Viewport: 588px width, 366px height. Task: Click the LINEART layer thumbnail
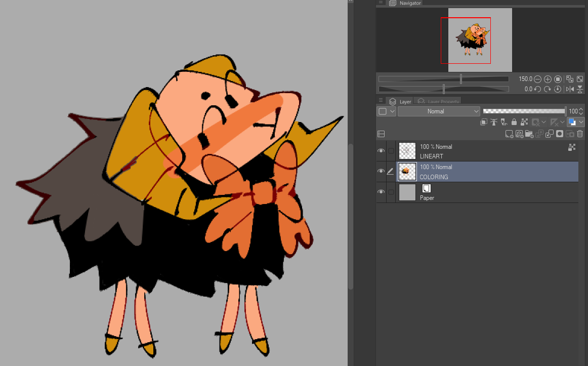407,151
